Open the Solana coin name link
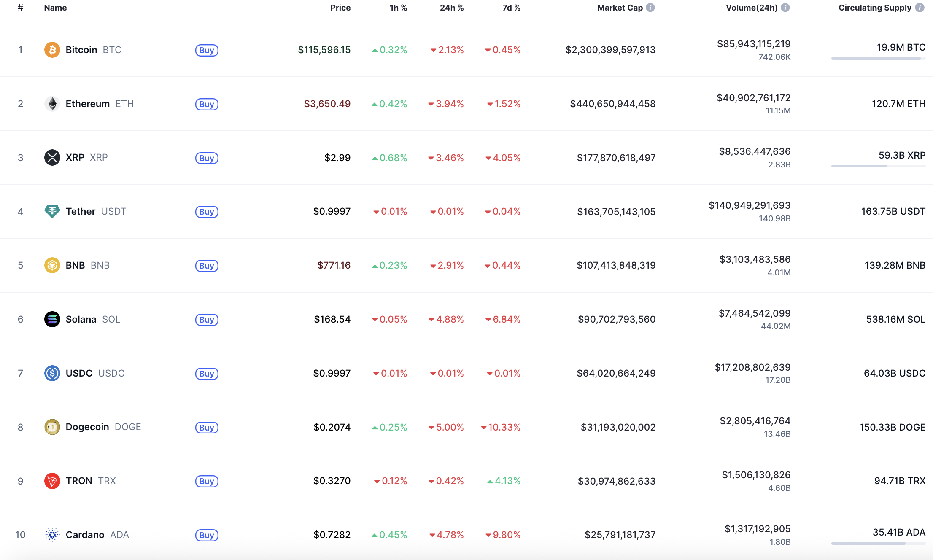The image size is (933, 560). [x=82, y=319]
